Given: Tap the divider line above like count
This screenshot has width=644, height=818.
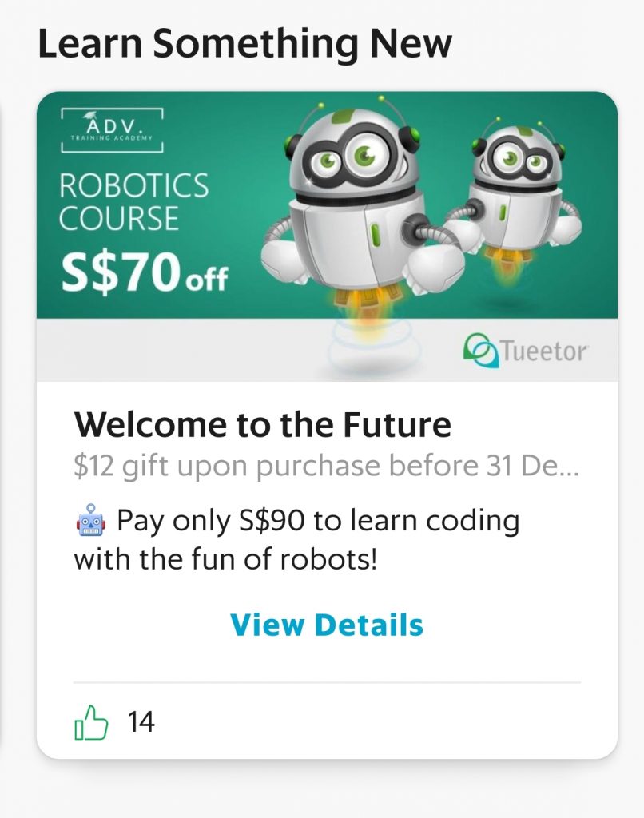Looking at the screenshot, I should pyautogui.click(x=327, y=682).
